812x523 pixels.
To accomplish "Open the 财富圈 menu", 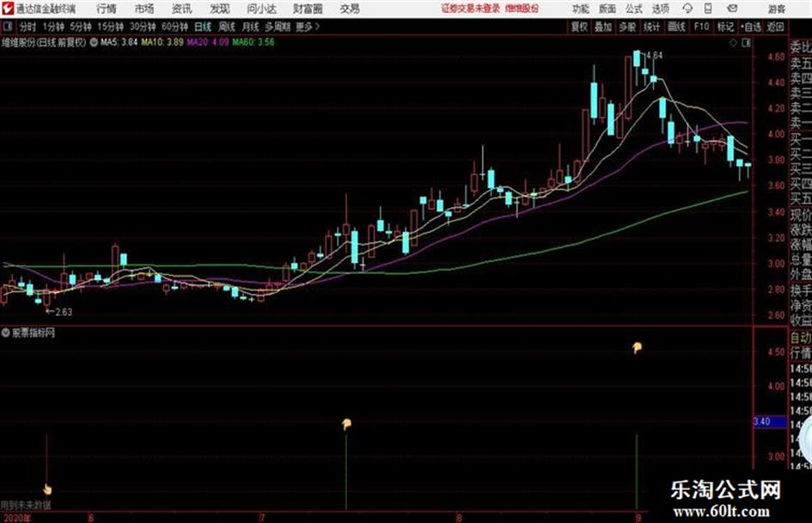I will (x=308, y=9).
